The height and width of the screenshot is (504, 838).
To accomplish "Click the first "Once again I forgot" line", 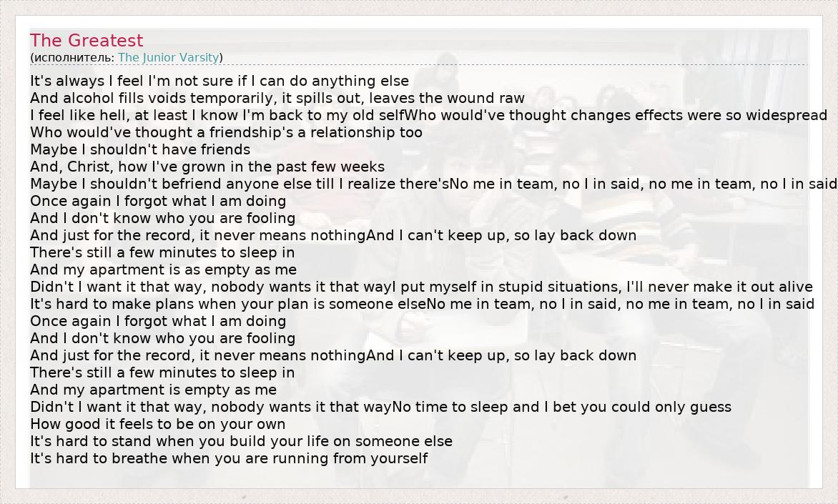I will pyautogui.click(x=158, y=201).
